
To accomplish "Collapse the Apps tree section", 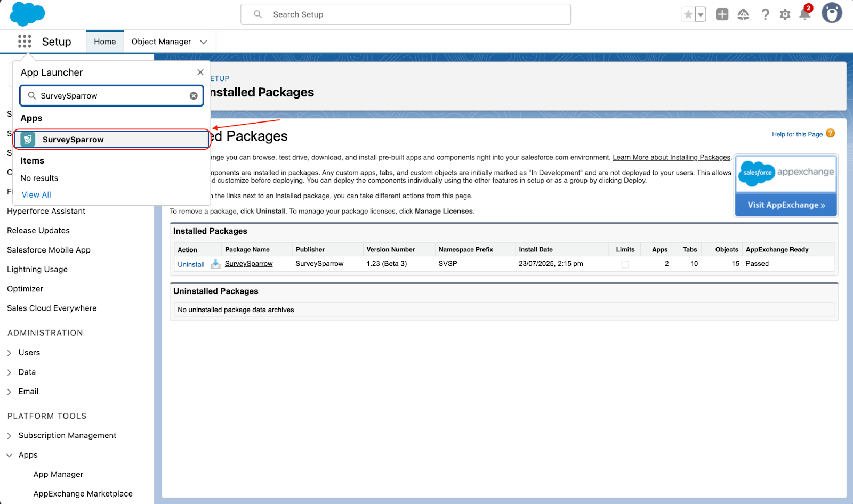I will tap(9, 455).
